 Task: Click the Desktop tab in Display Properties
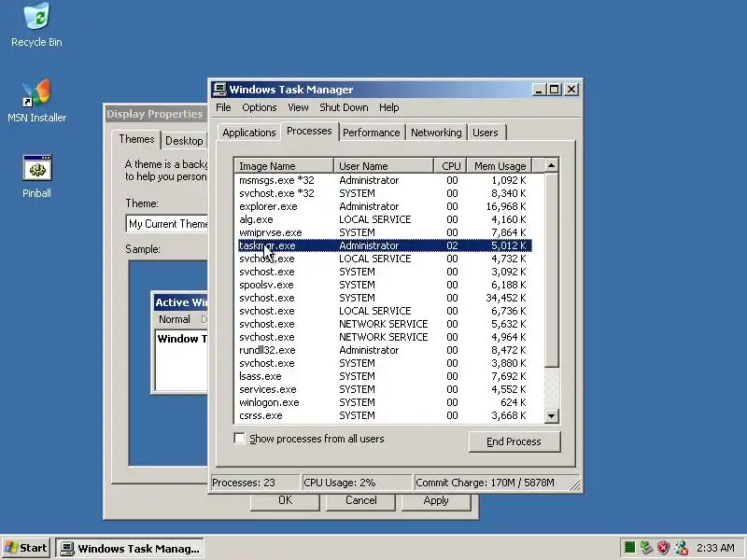pos(184,141)
